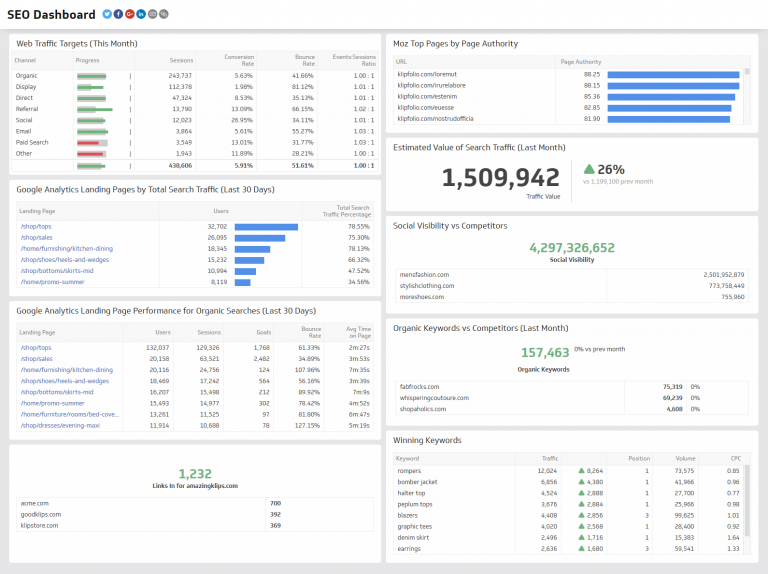Share dashboard via LinkedIn icon

141,14
